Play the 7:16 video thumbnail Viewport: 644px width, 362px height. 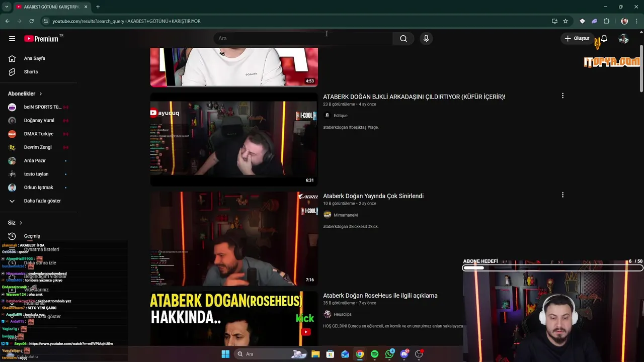[x=234, y=238]
